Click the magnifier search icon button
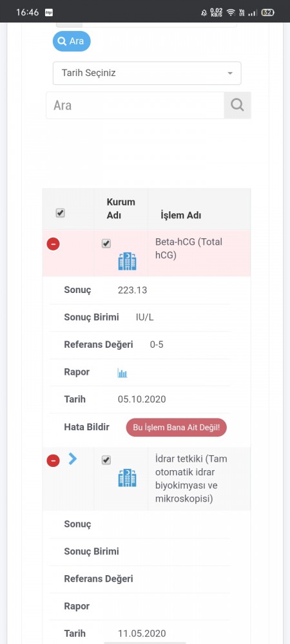This screenshot has height=644, width=290. coord(237,105)
